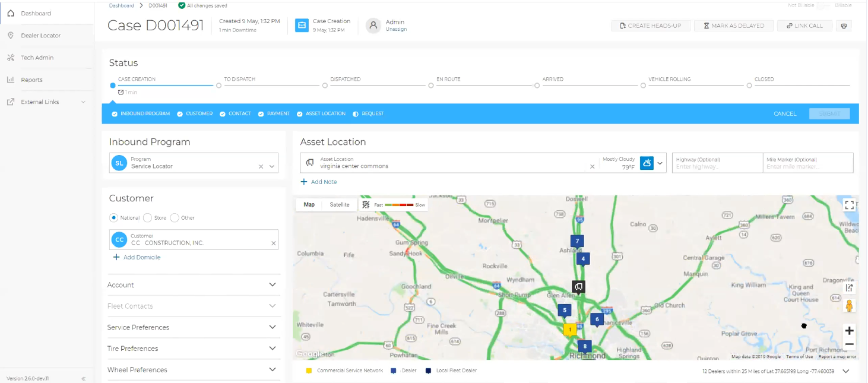Expand the Fleet Contacts section
Image resolution: width=868 pixels, height=383 pixels.
point(273,306)
